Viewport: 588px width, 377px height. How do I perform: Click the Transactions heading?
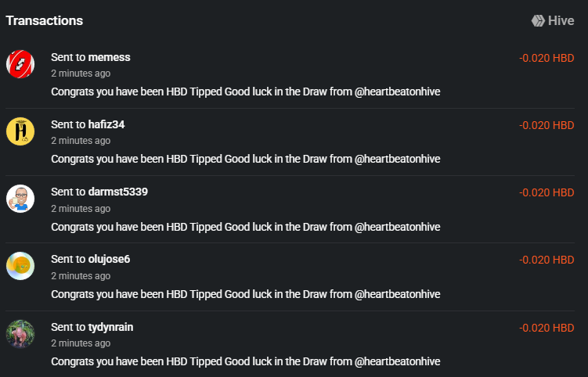tap(45, 20)
